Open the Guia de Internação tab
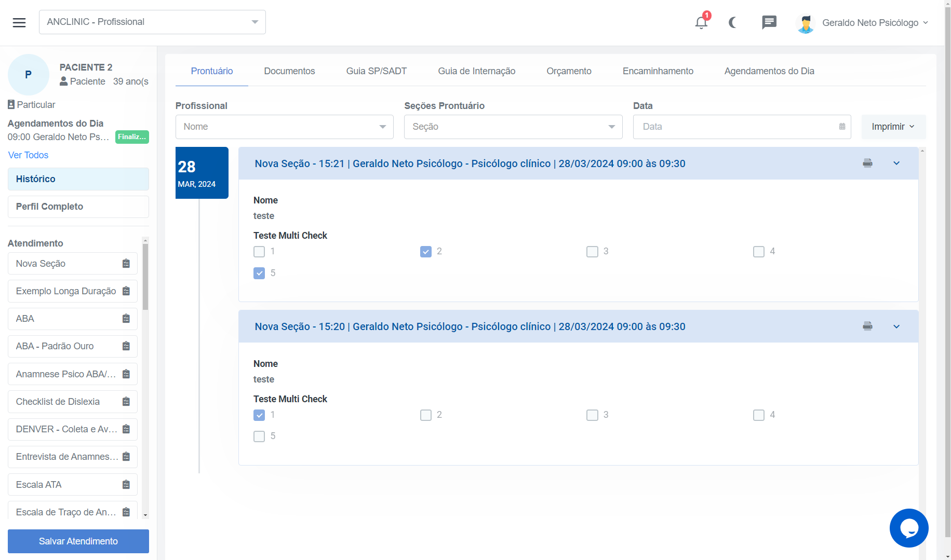Screen dimensions: 951x560 (477, 71)
